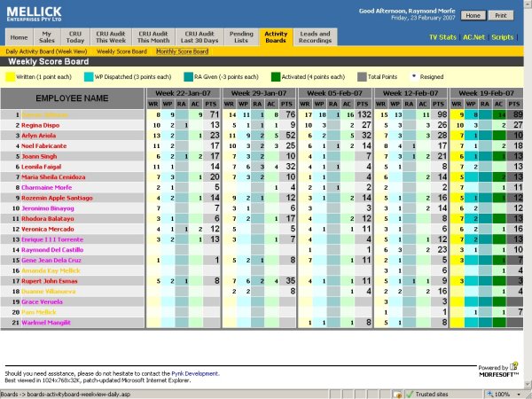The image size is (532, 399).
Task: Select employee Joann Singh
Action: [39, 156]
